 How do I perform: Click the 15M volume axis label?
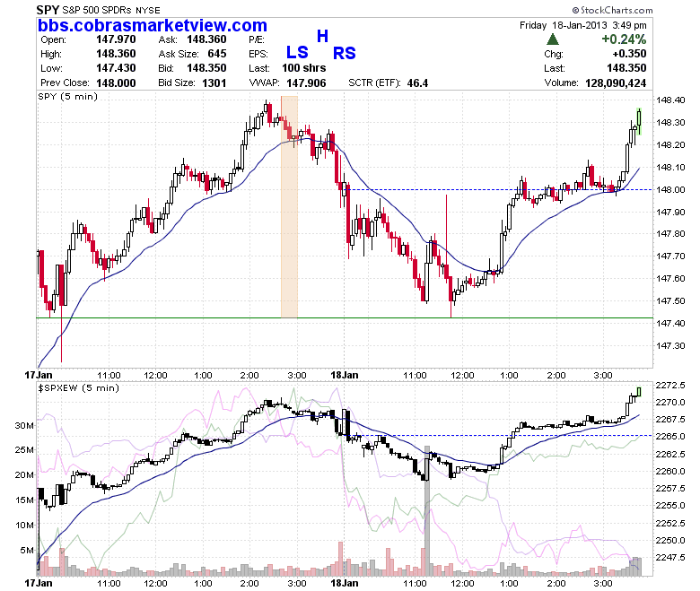24,500
